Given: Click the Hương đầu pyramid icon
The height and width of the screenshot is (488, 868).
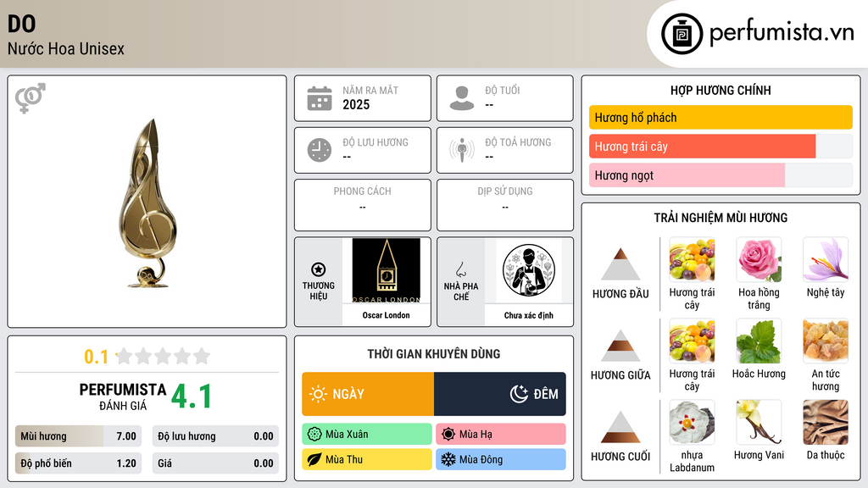Looking at the screenshot, I should click(620, 264).
